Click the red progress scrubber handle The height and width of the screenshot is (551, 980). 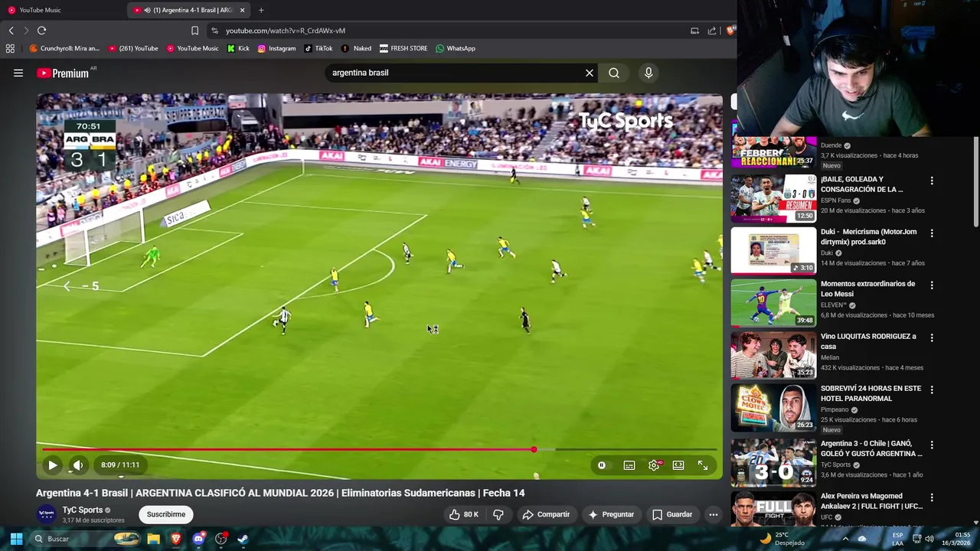(534, 449)
